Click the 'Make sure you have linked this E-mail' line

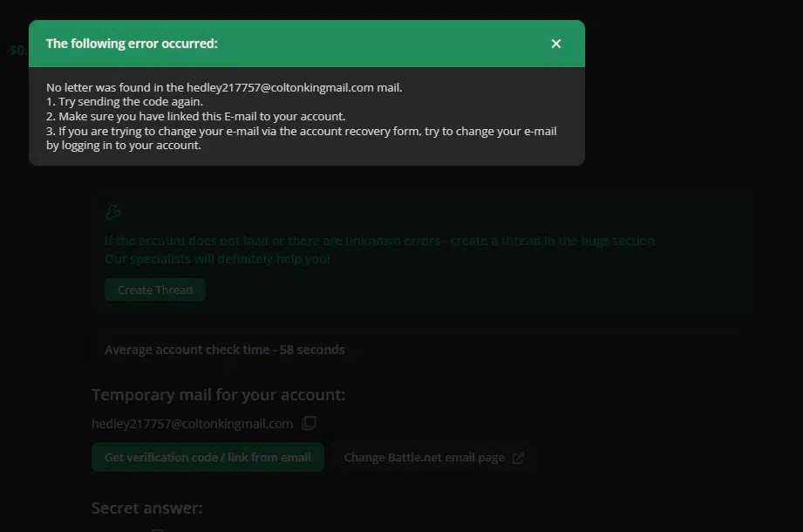coord(195,116)
